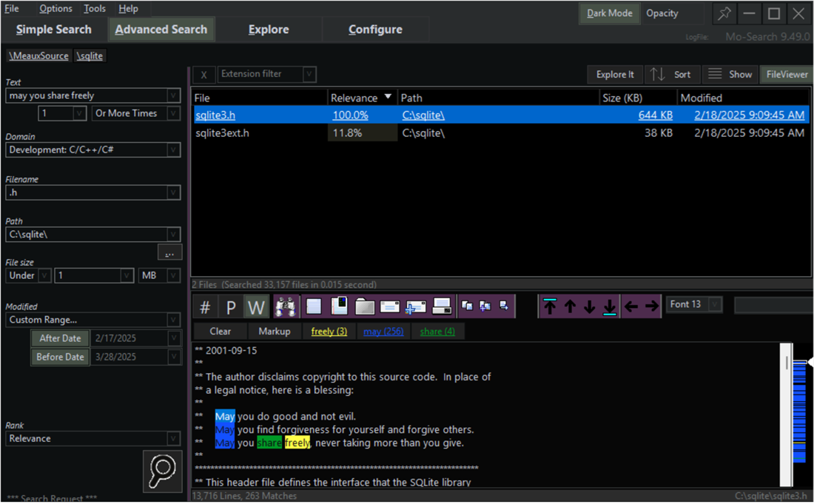This screenshot has height=504, width=814.
Task: Click the copy with plus icon
Action: coord(485,306)
